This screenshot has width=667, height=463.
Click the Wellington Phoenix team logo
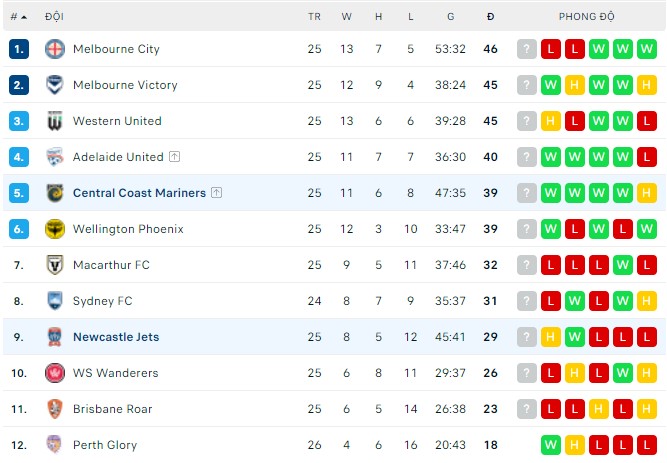55,229
